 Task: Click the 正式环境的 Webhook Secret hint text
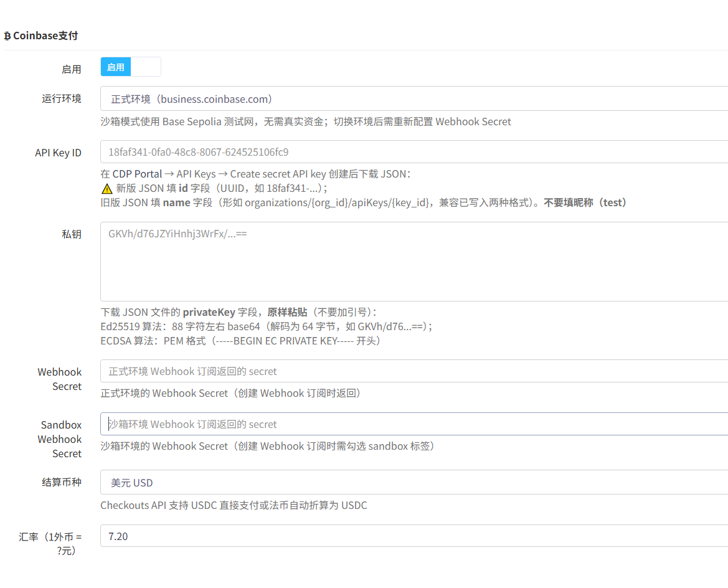[231, 394]
